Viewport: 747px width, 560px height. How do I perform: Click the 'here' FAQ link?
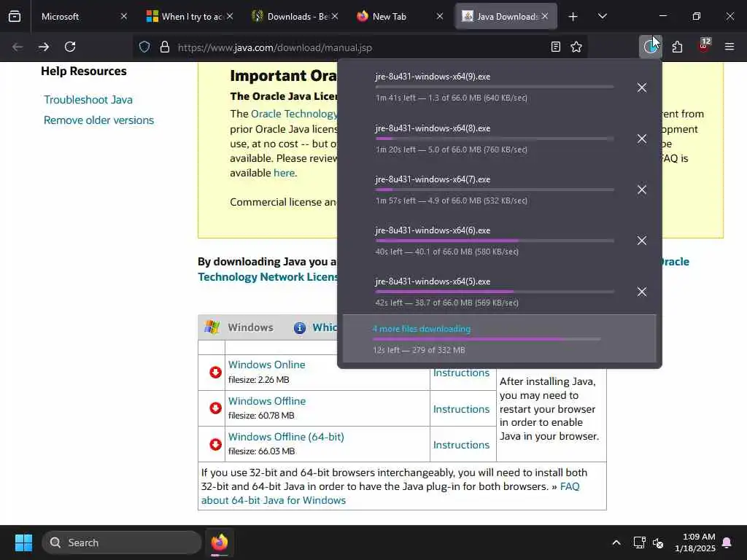(x=285, y=173)
